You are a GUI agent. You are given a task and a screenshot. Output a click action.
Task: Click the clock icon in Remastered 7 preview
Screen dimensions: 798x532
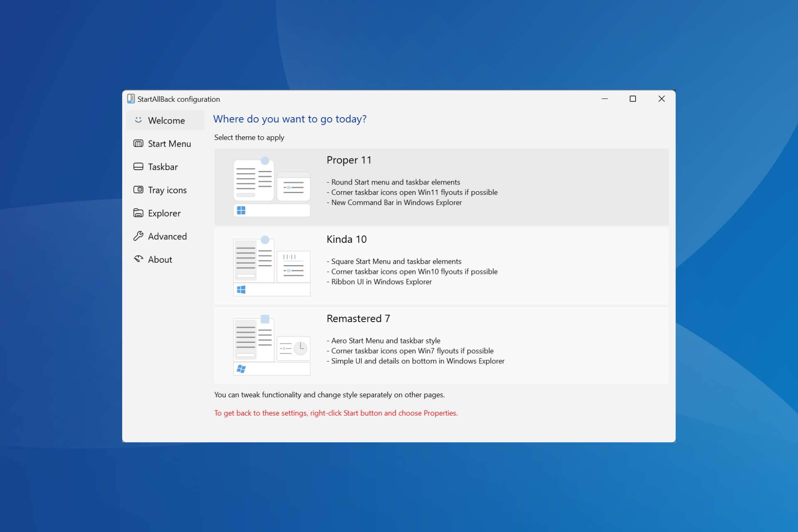pyautogui.click(x=300, y=348)
